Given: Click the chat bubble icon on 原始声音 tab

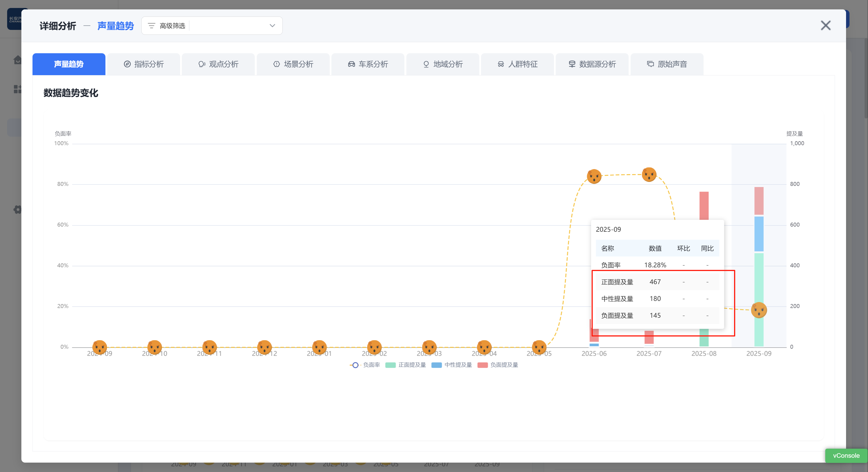Looking at the screenshot, I should point(650,64).
